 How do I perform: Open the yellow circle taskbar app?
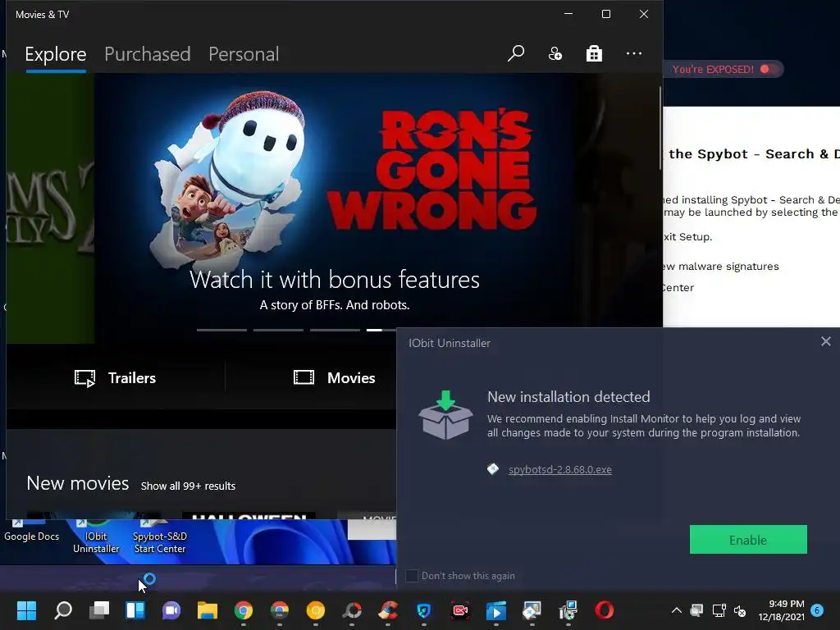click(316, 610)
